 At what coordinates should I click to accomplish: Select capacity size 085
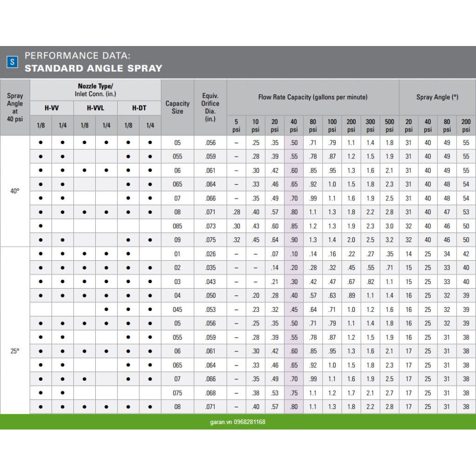click(x=177, y=226)
